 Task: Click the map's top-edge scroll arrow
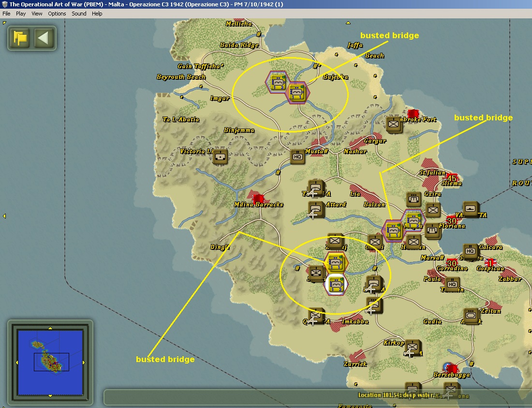(348, 23)
